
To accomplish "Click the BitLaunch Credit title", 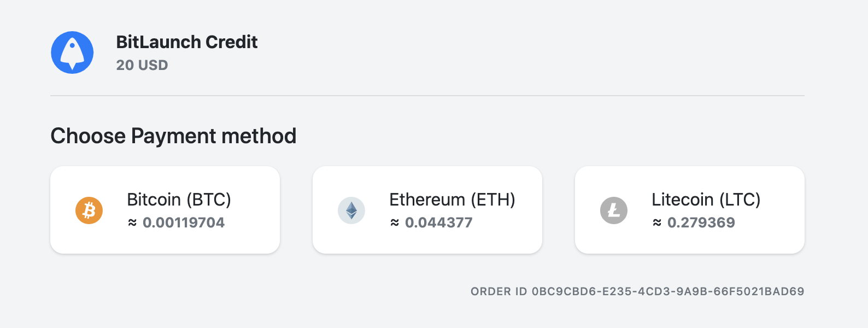I will pyautogui.click(x=187, y=42).
